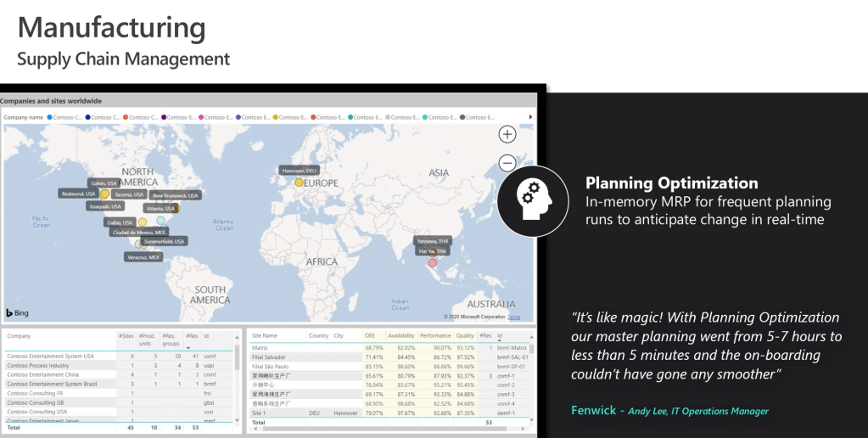This screenshot has height=438, width=868.
Task: Open the map Terms link
Action: pos(514,317)
